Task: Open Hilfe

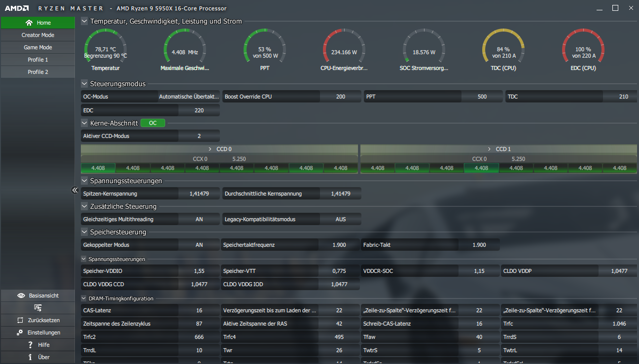Action: tap(37, 345)
